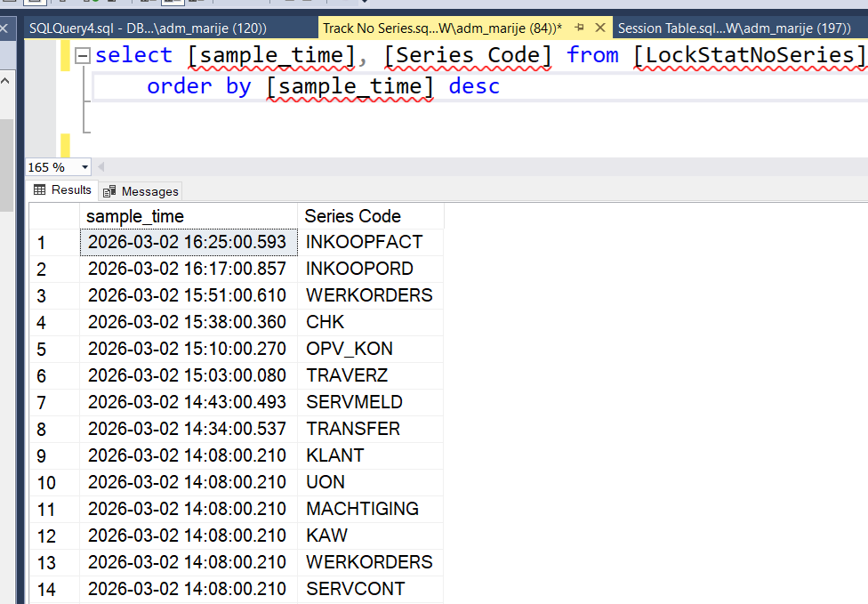The width and height of the screenshot is (868, 604).
Task: Select all via the grid's top-left corner
Action: (x=54, y=216)
